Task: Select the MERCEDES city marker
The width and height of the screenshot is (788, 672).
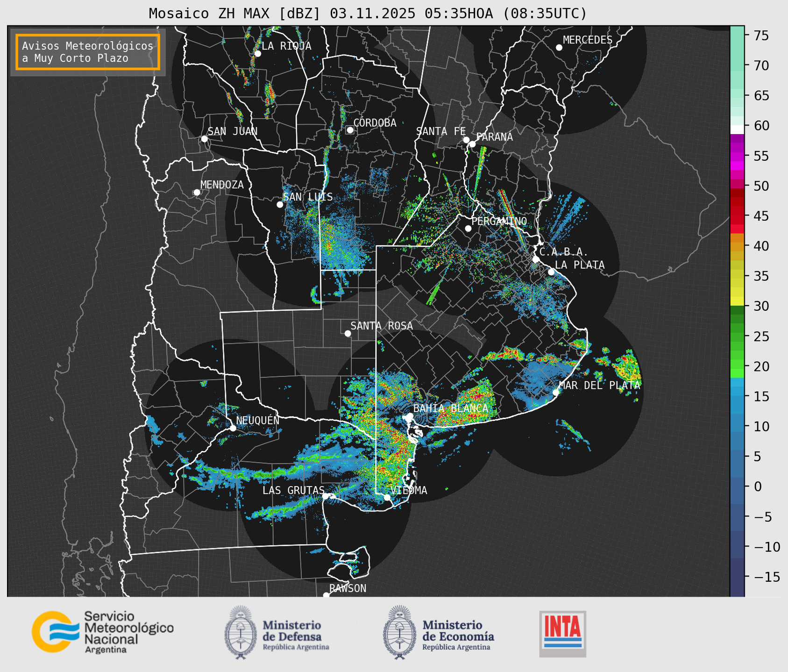Action: tap(559, 48)
